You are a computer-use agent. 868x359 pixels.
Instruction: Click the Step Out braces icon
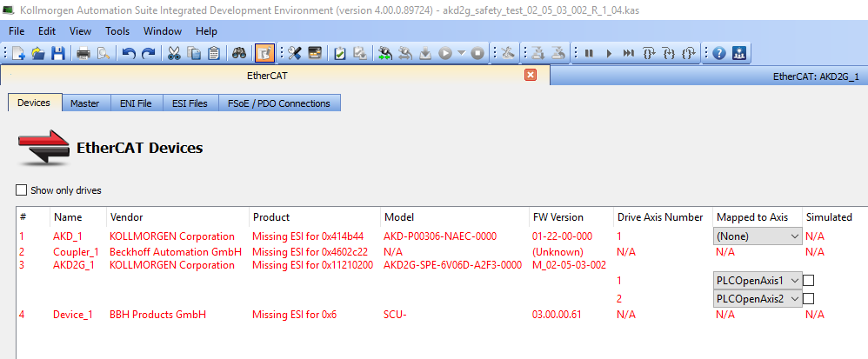[689, 53]
